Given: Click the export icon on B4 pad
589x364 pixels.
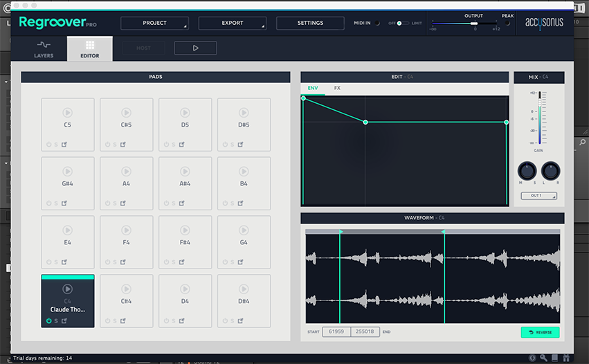Looking at the screenshot, I should point(240,203).
